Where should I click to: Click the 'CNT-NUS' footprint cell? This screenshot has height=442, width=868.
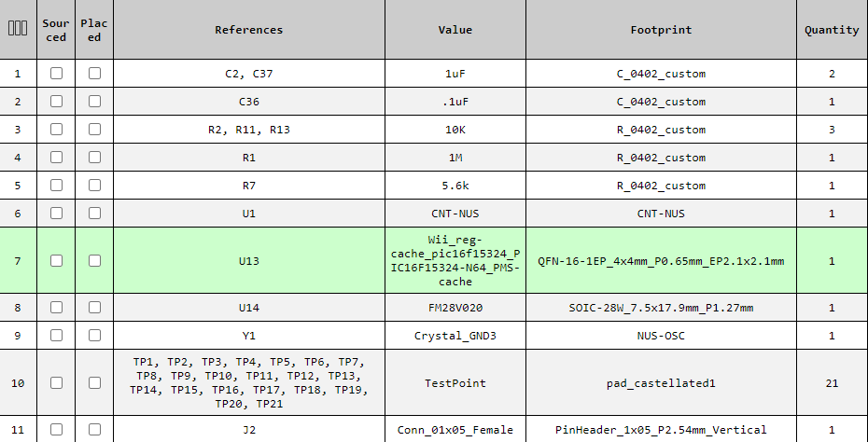[x=661, y=214]
